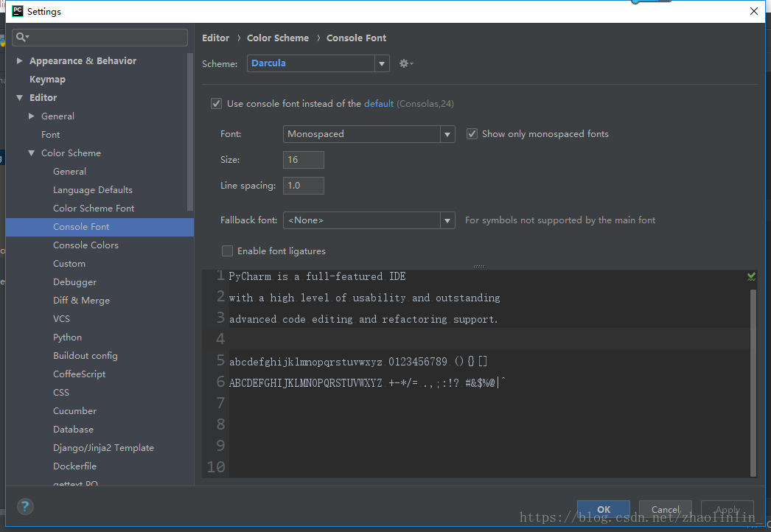Collapse the Editor section arrow
This screenshot has height=532, width=771.
(20, 98)
